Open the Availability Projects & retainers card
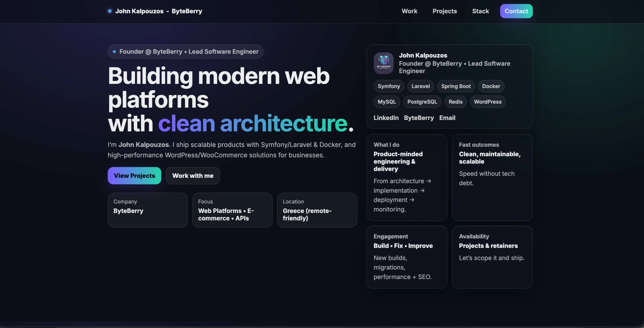 coord(492,257)
